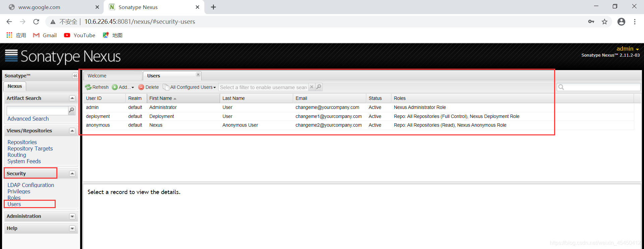Viewport: 644px width, 249px height.
Task: Open Repository Targets link
Action: point(30,148)
